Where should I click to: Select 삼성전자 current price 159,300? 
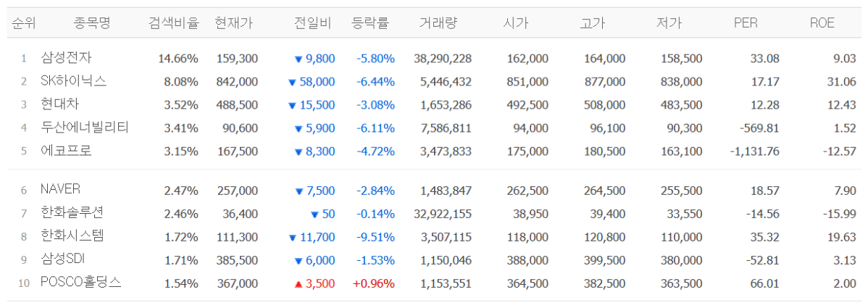(236, 58)
